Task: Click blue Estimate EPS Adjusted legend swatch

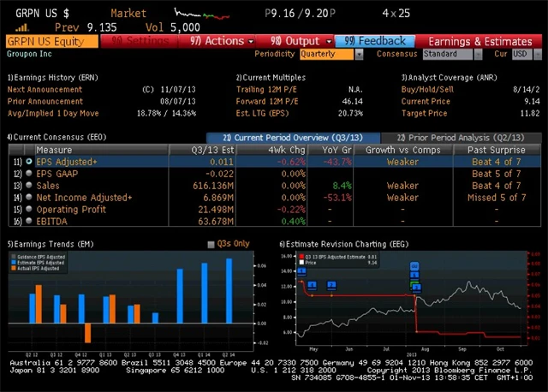Action: point(14,263)
